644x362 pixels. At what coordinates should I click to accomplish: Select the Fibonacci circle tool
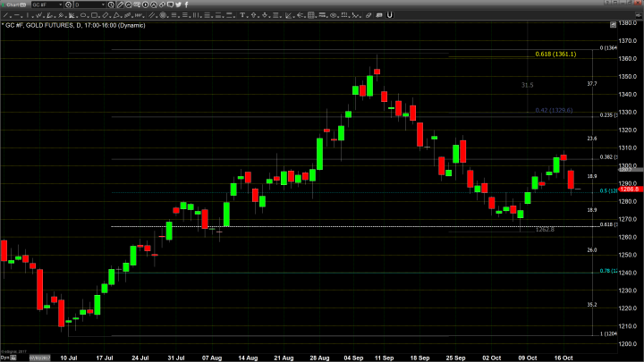point(163,15)
